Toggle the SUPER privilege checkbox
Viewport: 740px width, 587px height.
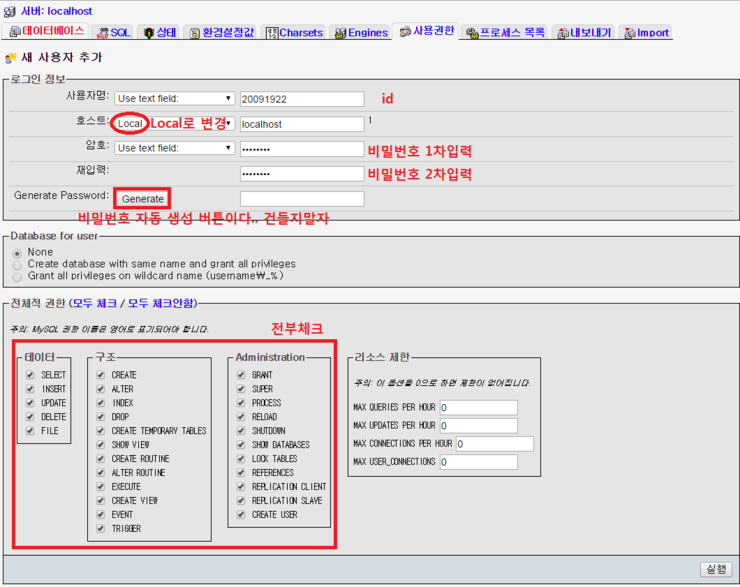241,389
